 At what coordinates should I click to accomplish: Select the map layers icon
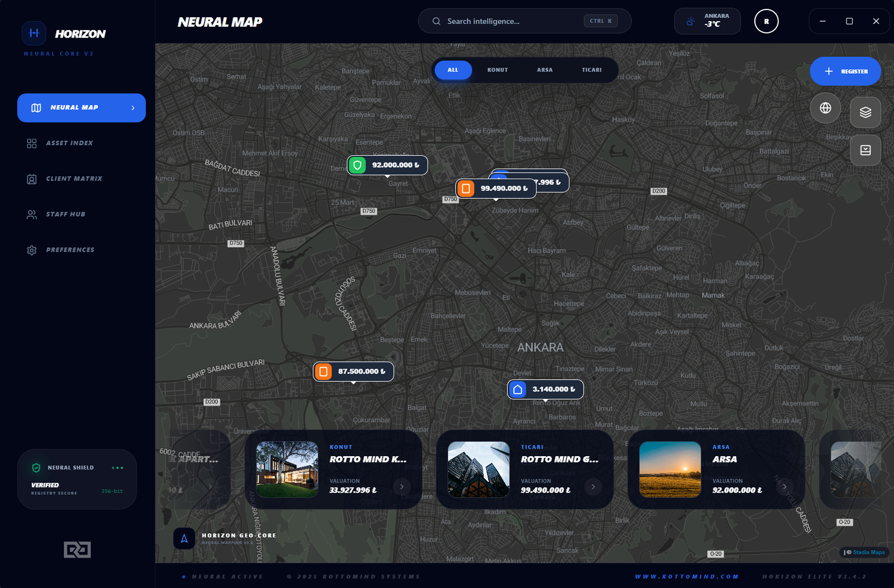coord(865,112)
